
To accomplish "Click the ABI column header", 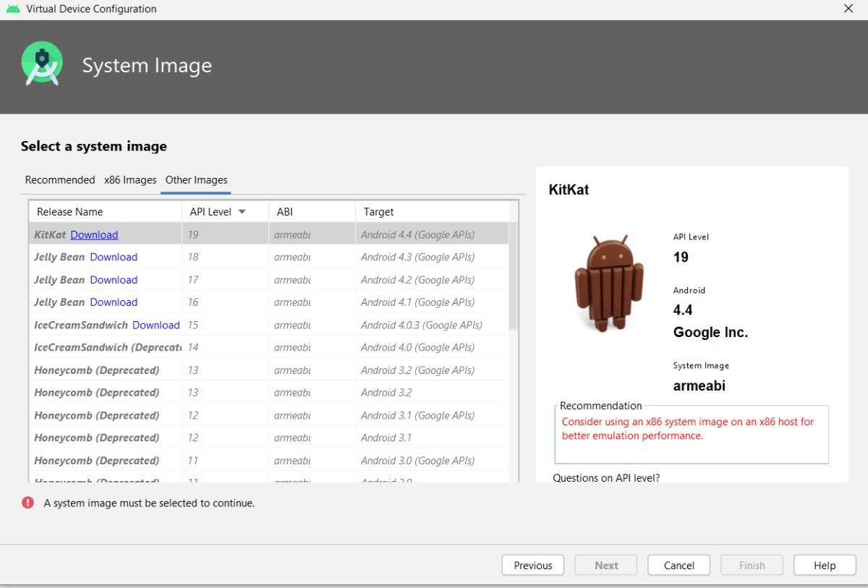I will 312,212.
